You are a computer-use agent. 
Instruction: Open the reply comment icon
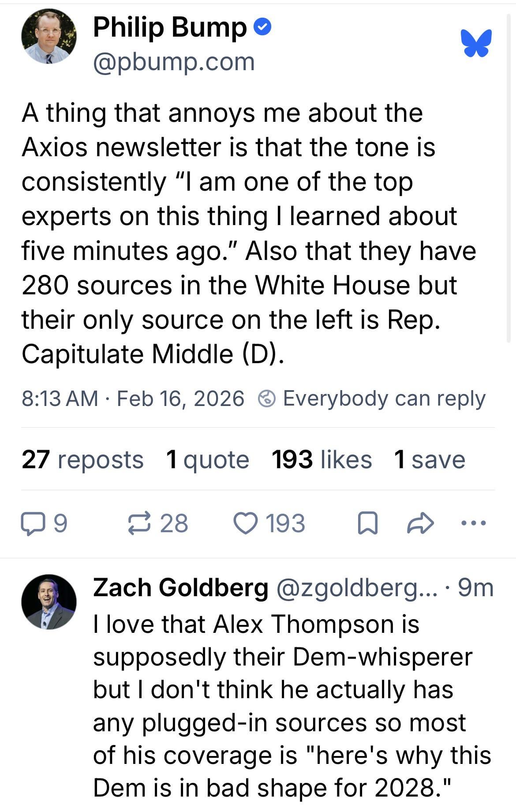pyautogui.click(x=33, y=524)
